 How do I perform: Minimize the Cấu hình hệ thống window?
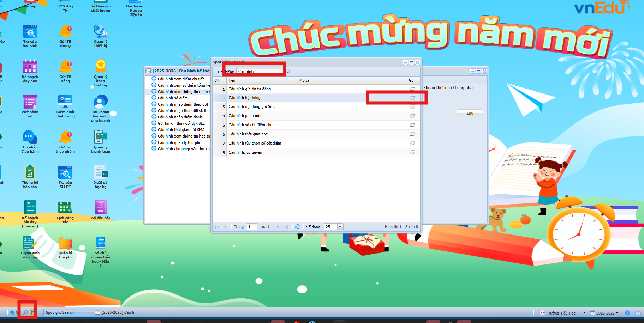[472, 71]
